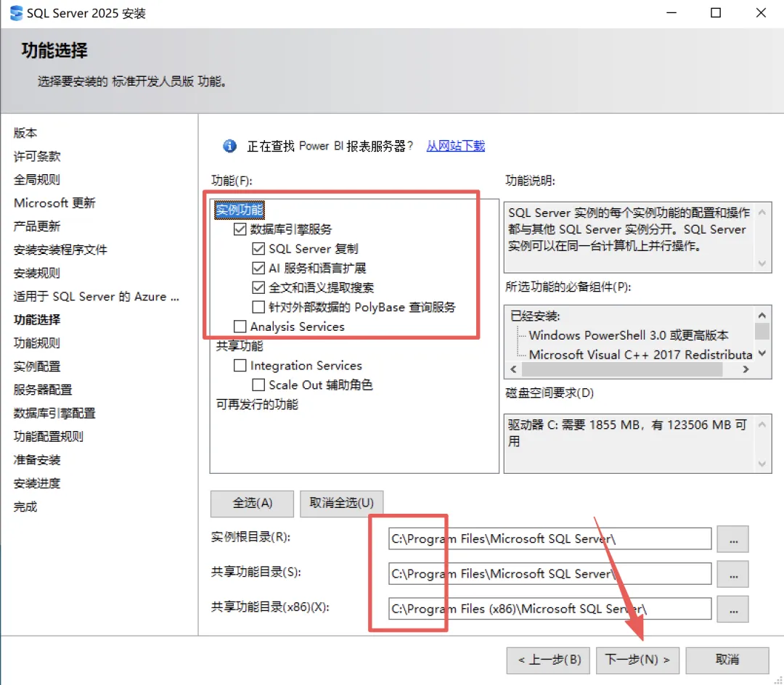Click the 取消 button

point(727,660)
